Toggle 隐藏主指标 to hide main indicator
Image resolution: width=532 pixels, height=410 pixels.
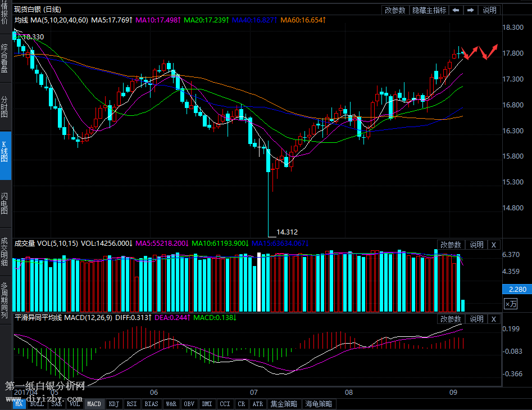429,10
